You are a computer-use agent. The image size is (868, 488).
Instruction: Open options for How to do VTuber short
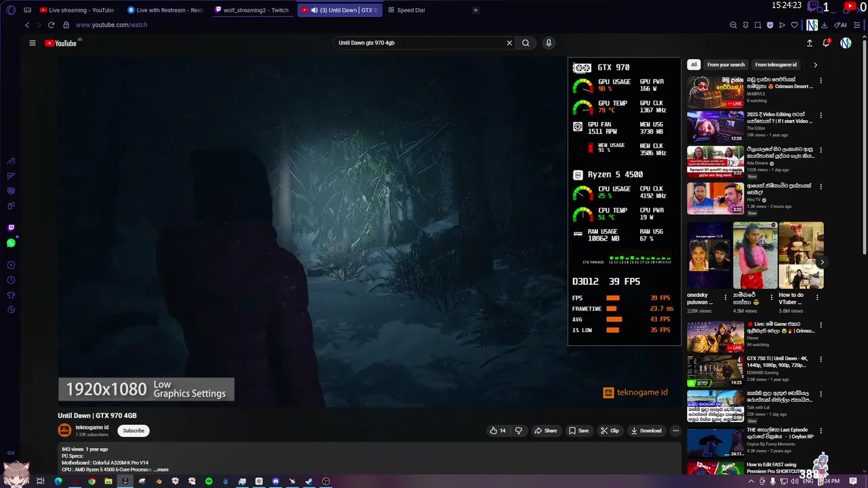pos(817,297)
